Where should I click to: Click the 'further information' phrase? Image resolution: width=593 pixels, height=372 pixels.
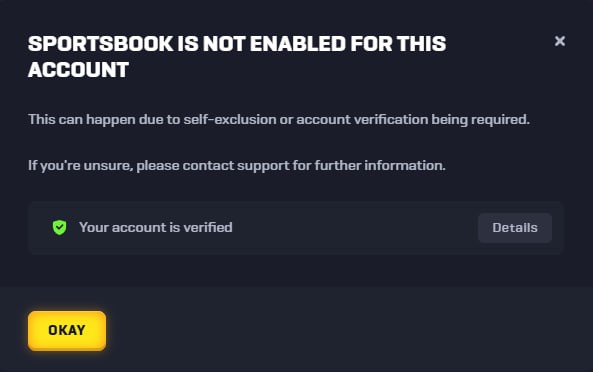point(380,166)
